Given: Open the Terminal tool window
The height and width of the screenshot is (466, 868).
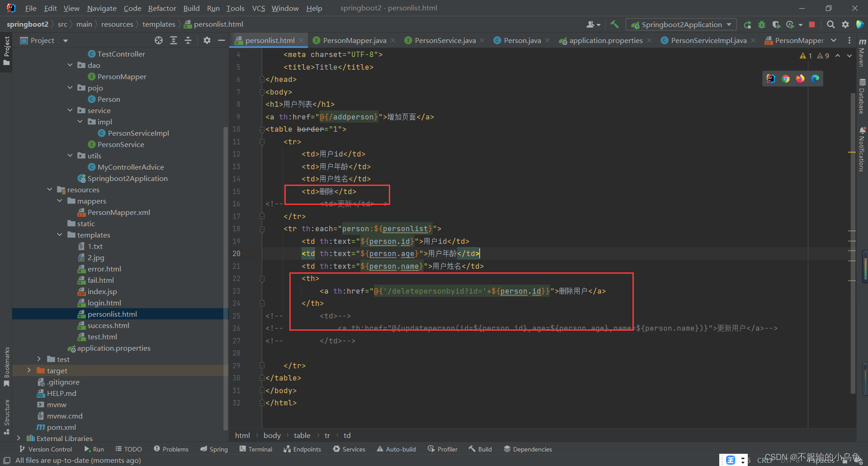Looking at the screenshot, I should [256, 449].
